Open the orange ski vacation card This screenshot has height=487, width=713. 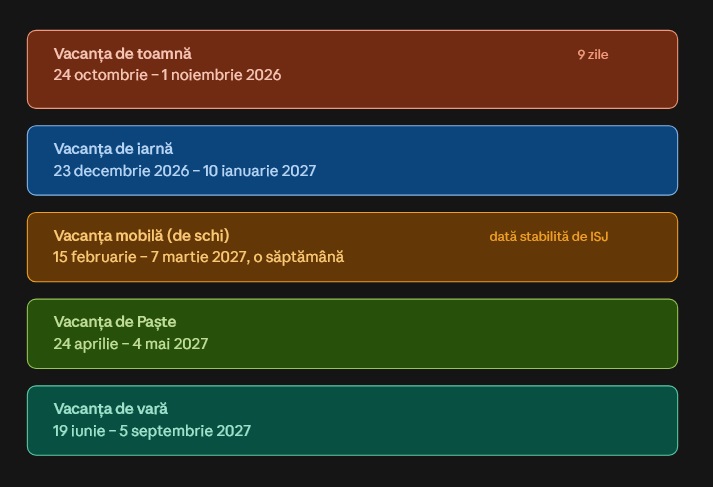click(352, 247)
